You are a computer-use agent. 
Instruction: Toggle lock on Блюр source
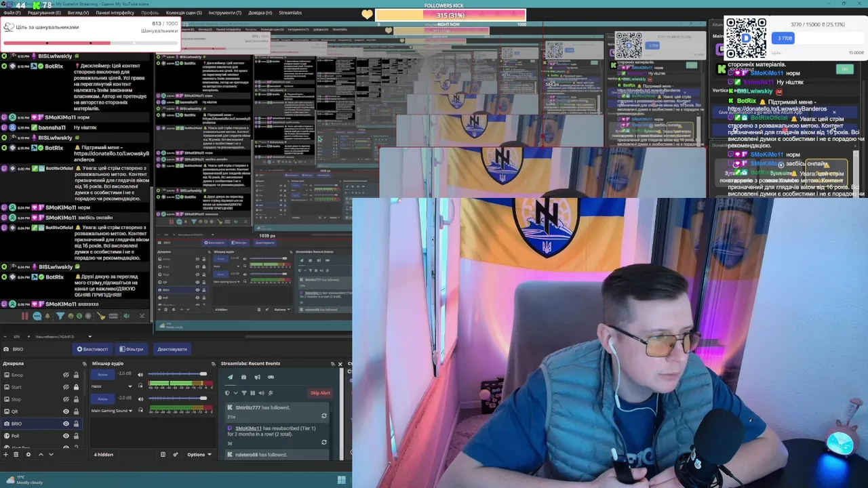[76, 375]
